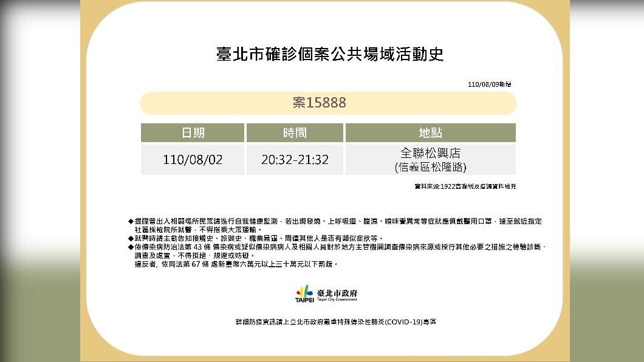The height and width of the screenshot is (362, 644).
Task: Click the 時間 column header
Action: [295, 133]
